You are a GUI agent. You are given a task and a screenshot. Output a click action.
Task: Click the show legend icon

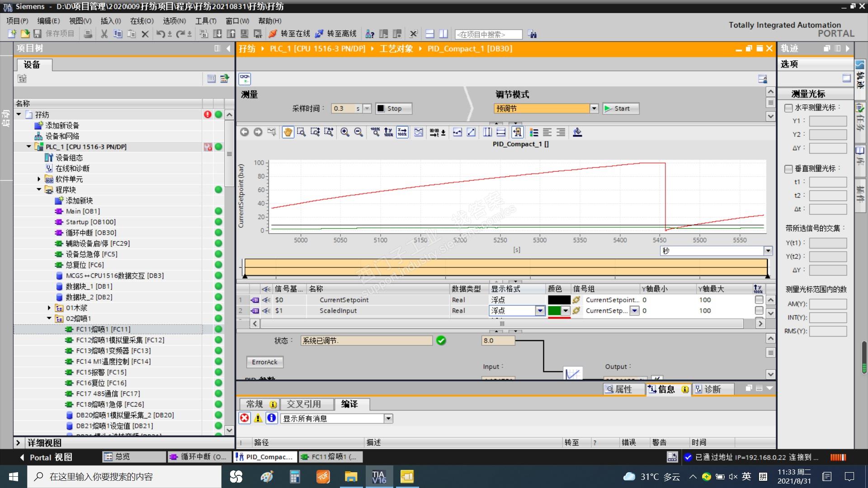(x=534, y=132)
